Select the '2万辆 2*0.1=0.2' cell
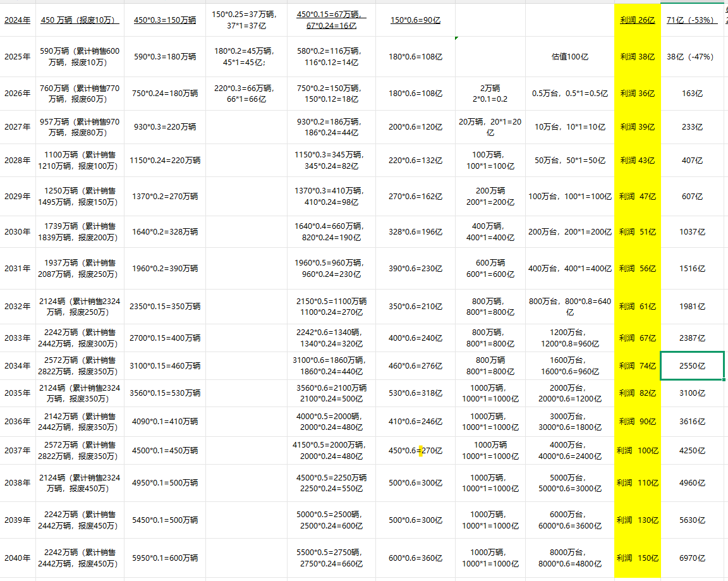The height and width of the screenshot is (581, 728). [x=490, y=94]
